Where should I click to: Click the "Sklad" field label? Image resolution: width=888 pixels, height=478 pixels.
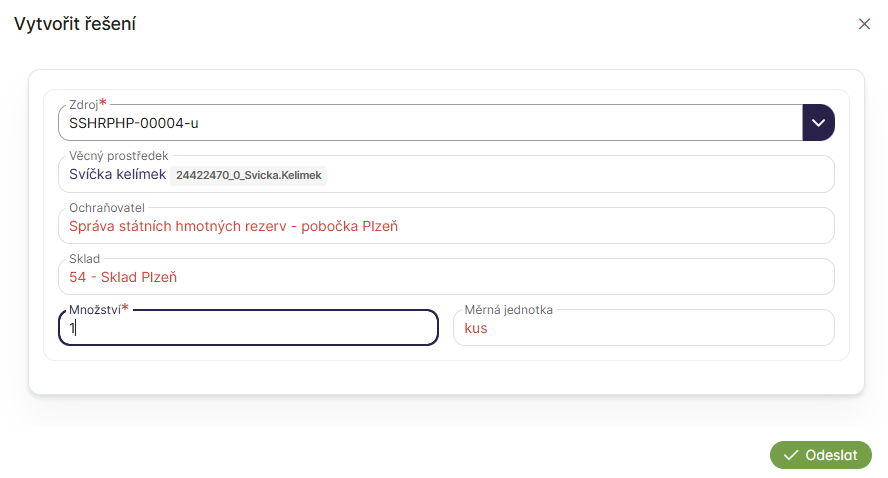pyautogui.click(x=84, y=259)
